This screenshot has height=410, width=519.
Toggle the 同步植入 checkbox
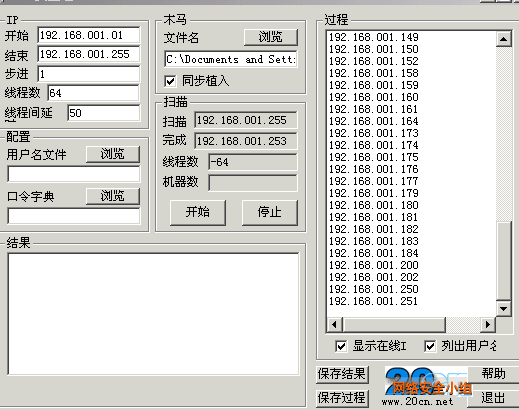170,81
